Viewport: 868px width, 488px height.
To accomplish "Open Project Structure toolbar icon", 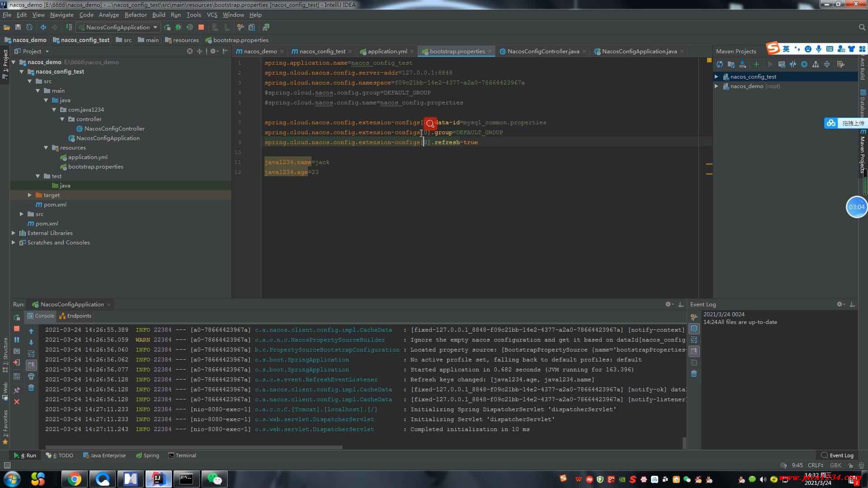I will [x=252, y=28].
